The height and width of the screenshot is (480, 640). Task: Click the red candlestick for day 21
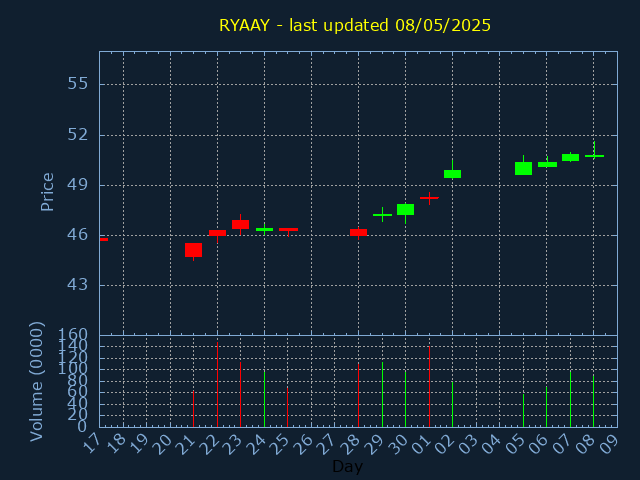193,250
